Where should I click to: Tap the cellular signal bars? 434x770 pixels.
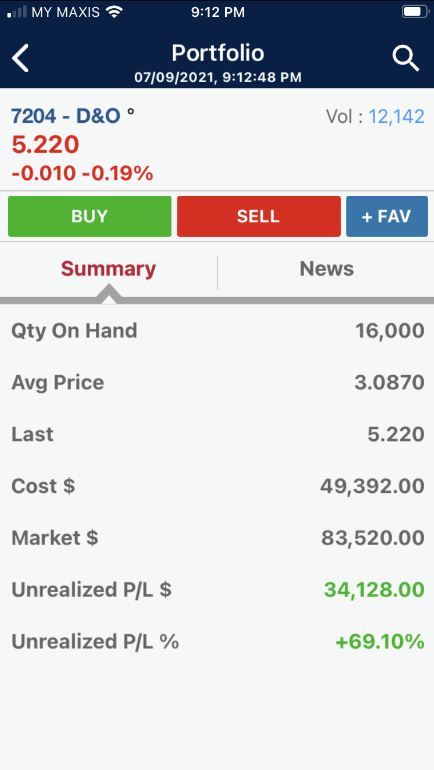click(17, 12)
